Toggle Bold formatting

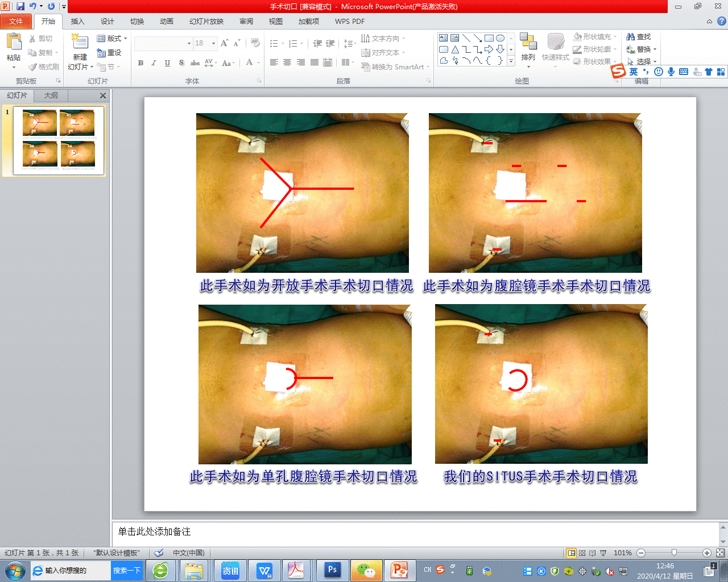click(140, 63)
